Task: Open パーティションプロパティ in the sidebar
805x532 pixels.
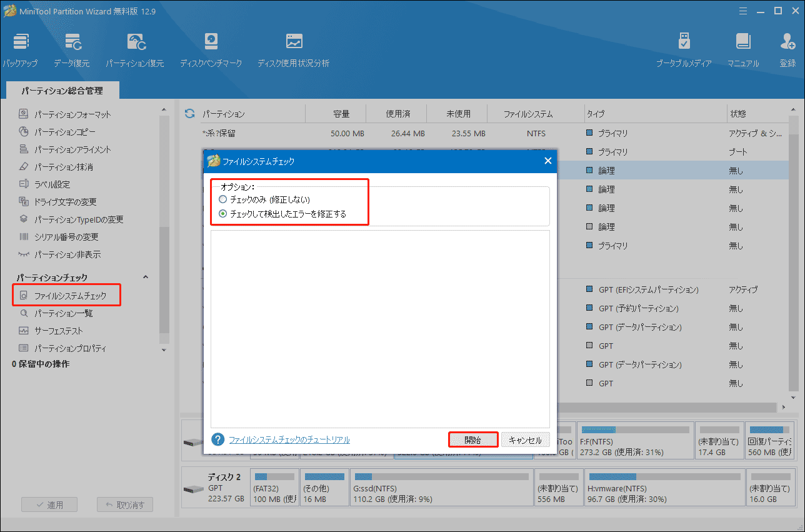Action: tap(62, 348)
